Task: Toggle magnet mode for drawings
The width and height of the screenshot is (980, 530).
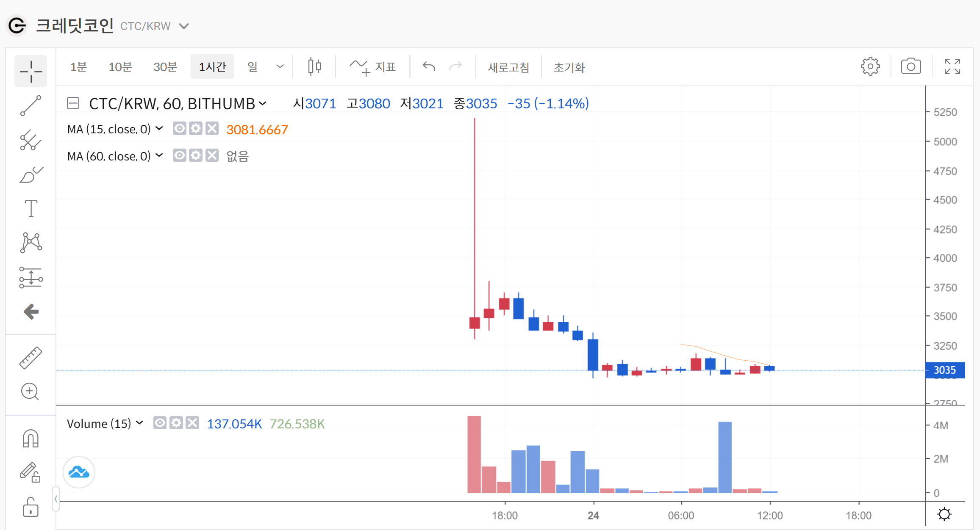Action: click(x=31, y=439)
